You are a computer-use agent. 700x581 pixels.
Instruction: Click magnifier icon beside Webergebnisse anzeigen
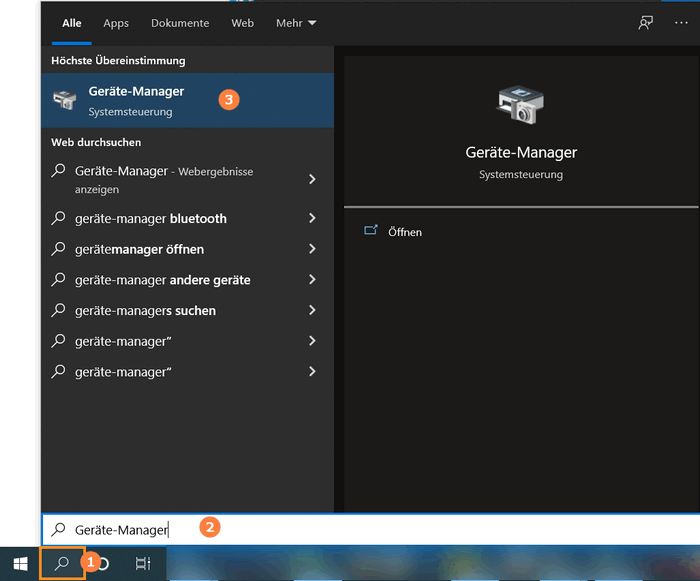pyautogui.click(x=58, y=170)
